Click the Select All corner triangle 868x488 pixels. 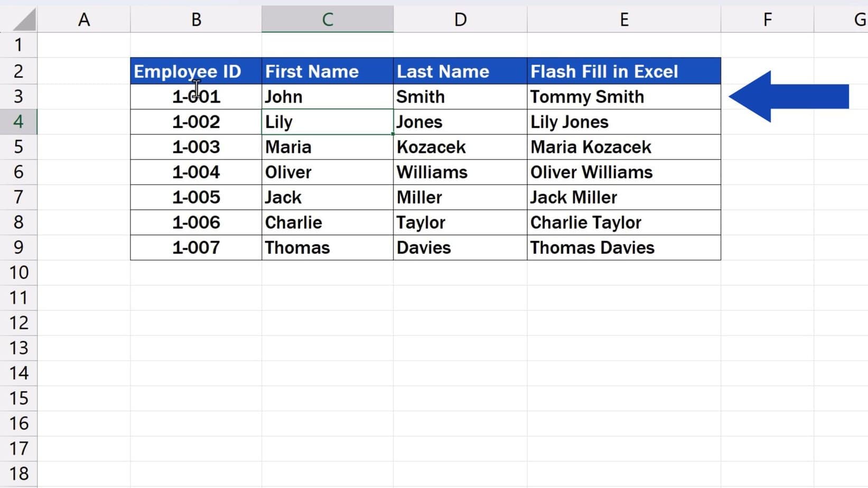(24, 20)
